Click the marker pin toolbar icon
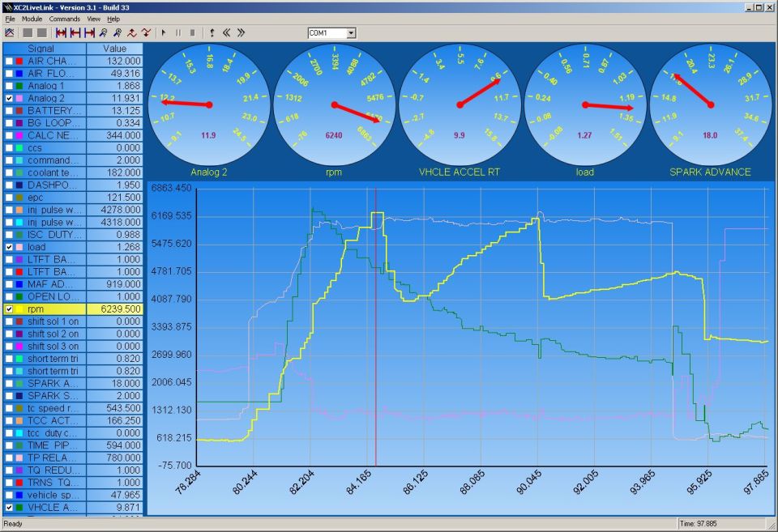Viewport: 778px width, 532px height. coord(212,32)
